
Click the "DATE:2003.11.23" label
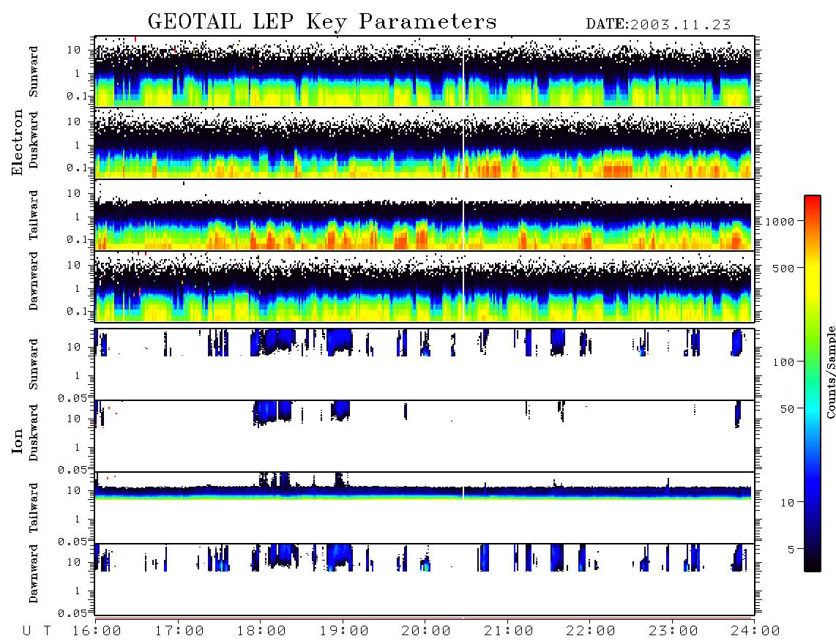point(658,25)
